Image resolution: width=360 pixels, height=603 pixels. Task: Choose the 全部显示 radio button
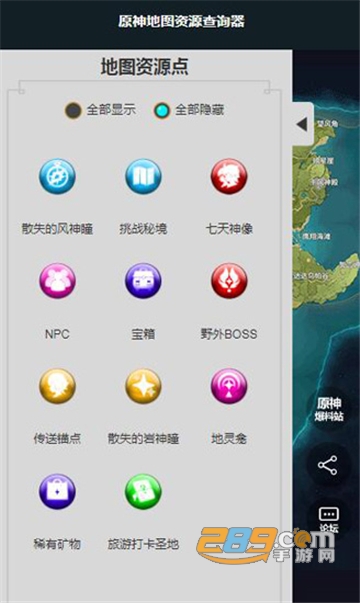[x=73, y=110]
